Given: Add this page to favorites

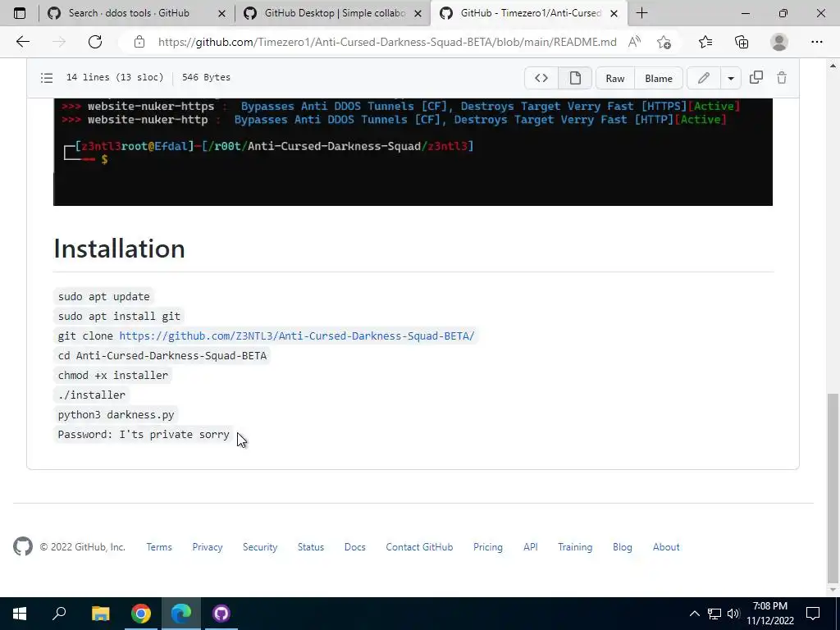Looking at the screenshot, I should click(664, 42).
